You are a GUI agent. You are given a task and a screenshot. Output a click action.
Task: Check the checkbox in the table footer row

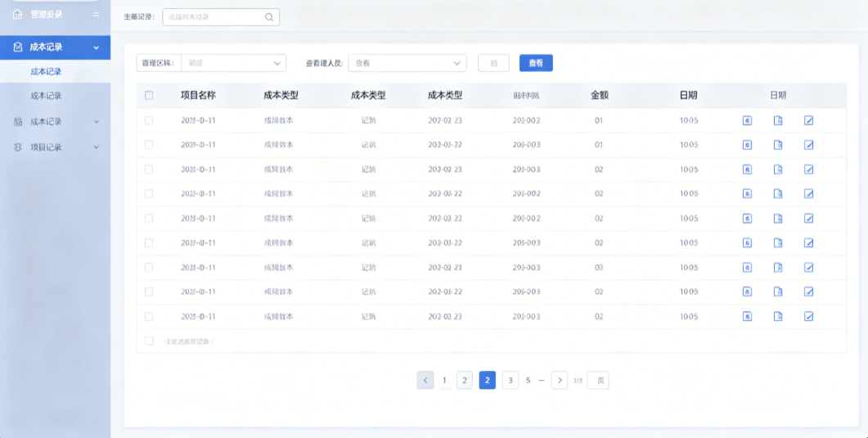click(149, 341)
